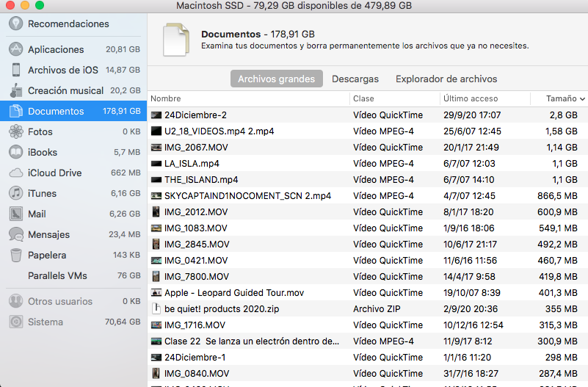Switch to the Archivos grandes tab

276,79
